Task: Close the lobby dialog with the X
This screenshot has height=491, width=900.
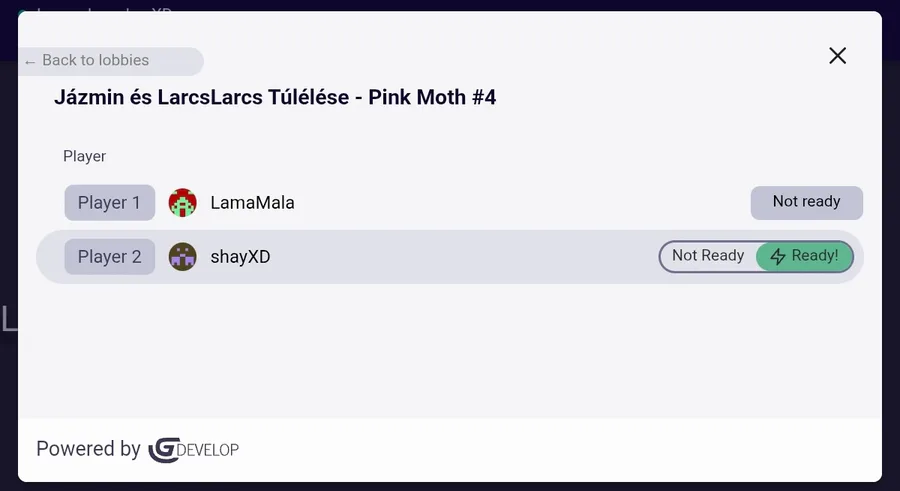Action: [838, 56]
